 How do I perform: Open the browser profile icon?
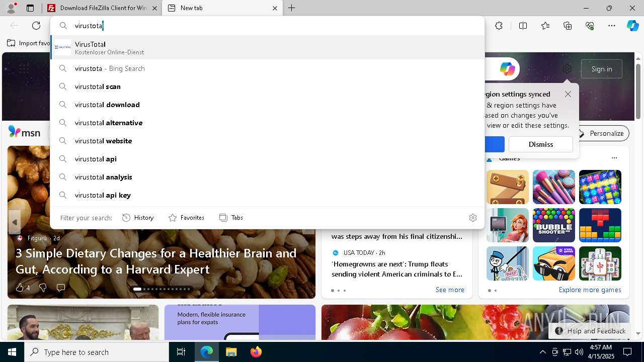pyautogui.click(x=11, y=8)
